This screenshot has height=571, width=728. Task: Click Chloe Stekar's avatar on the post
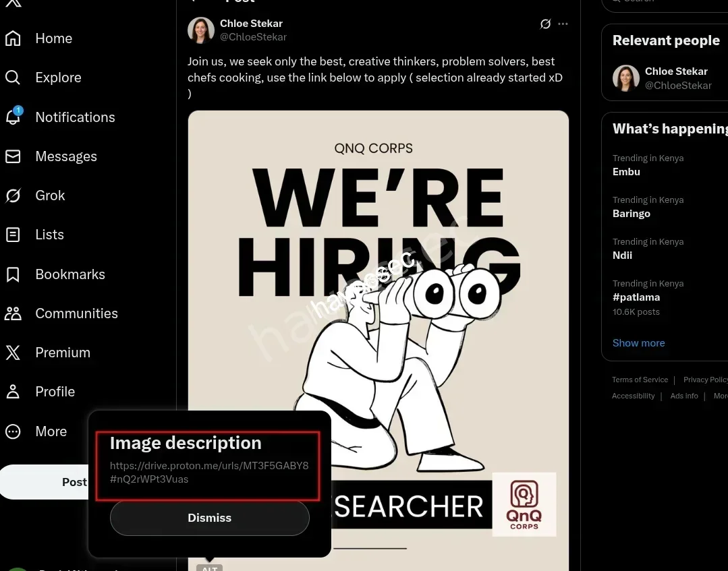click(x=201, y=30)
